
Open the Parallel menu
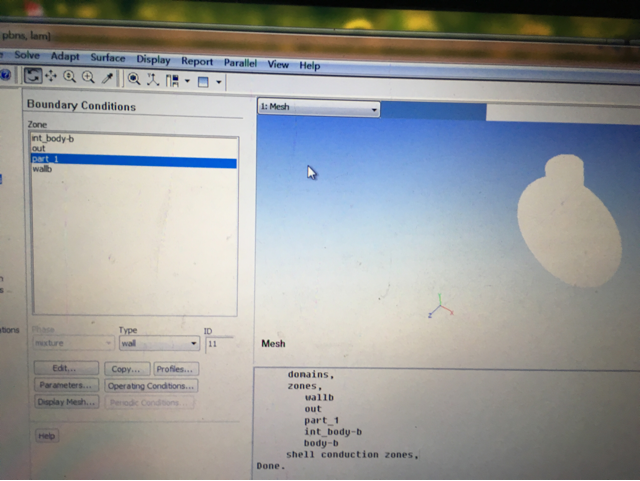[x=240, y=63]
